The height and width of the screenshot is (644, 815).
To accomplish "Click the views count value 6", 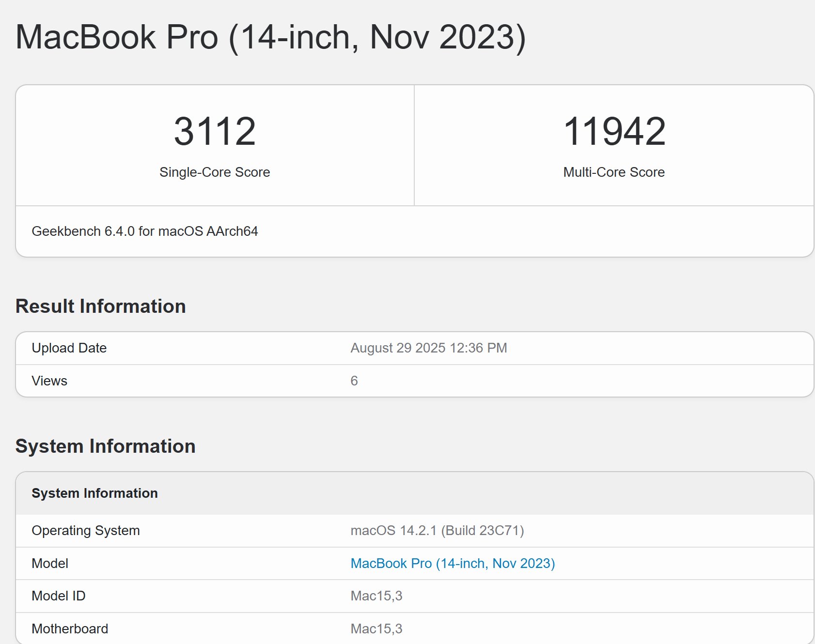I will click(354, 381).
